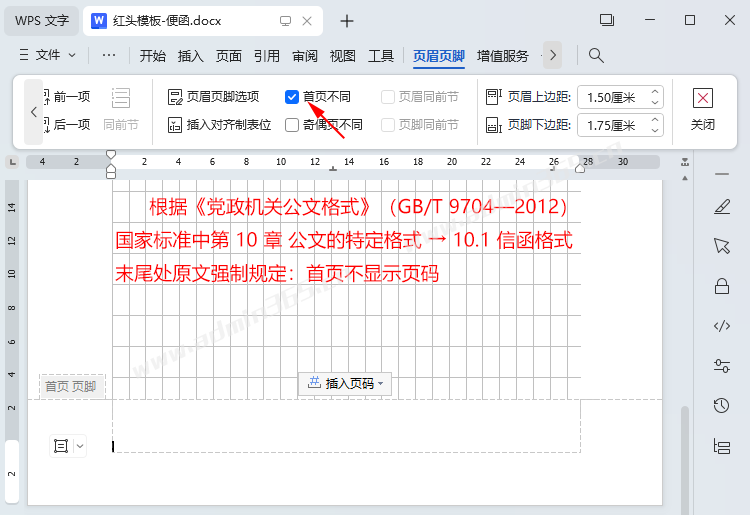Uncheck the 首页不同 checkbox
This screenshot has width=750, height=515.
pos(292,97)
